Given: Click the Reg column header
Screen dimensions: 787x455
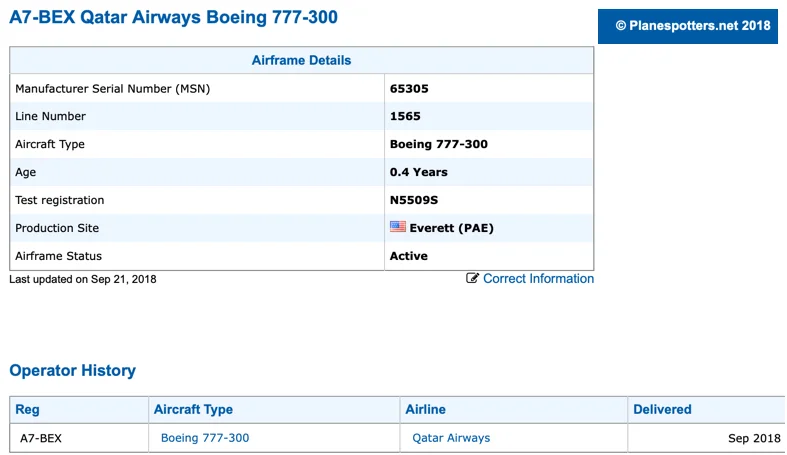Looking at the screenshot, I should pos(28,409).
